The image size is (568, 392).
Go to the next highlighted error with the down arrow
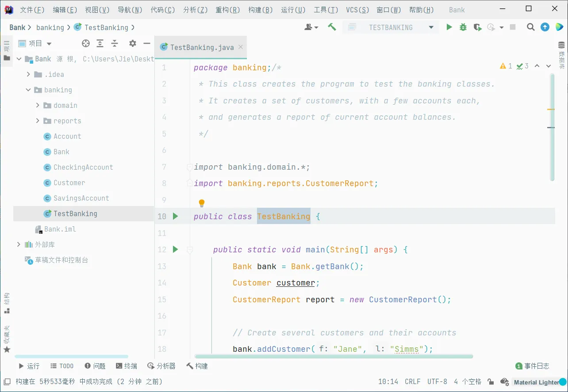point(549,66)
